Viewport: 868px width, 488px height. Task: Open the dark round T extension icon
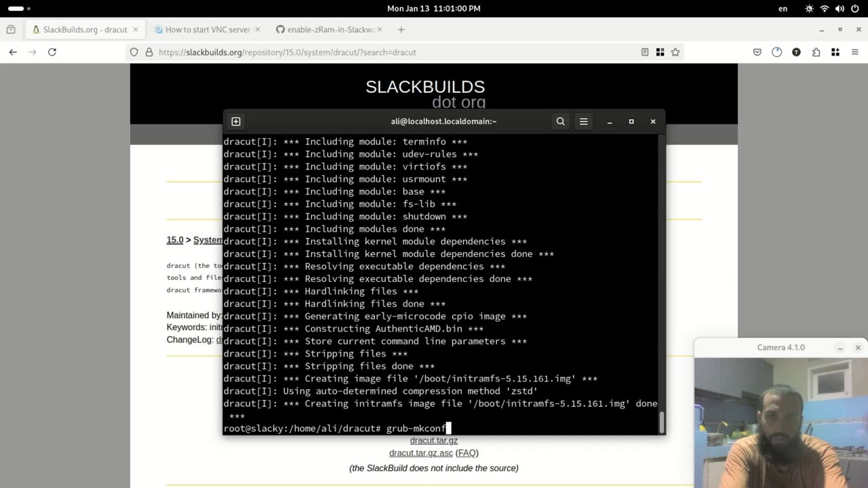[796, 52]
